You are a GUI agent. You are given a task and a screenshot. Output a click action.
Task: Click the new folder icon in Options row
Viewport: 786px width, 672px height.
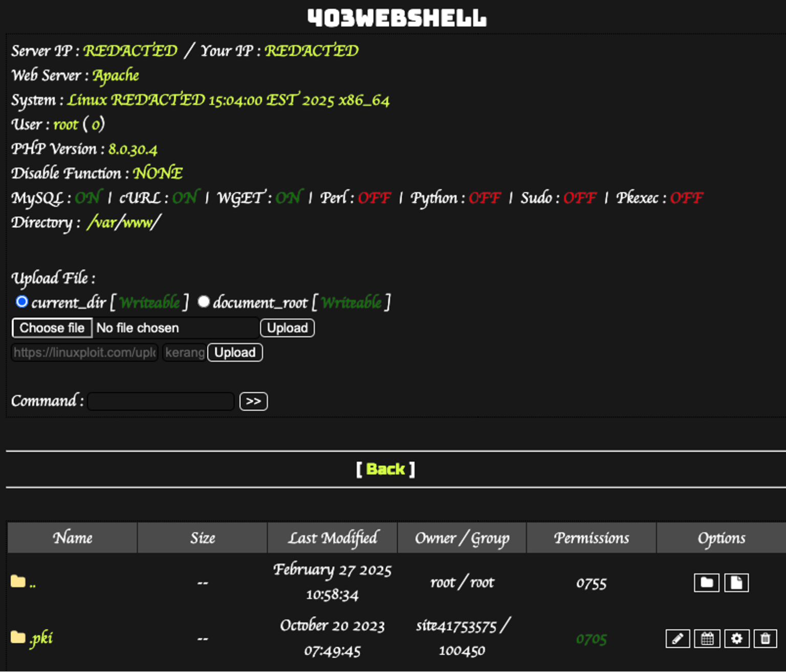click(706, 582)
